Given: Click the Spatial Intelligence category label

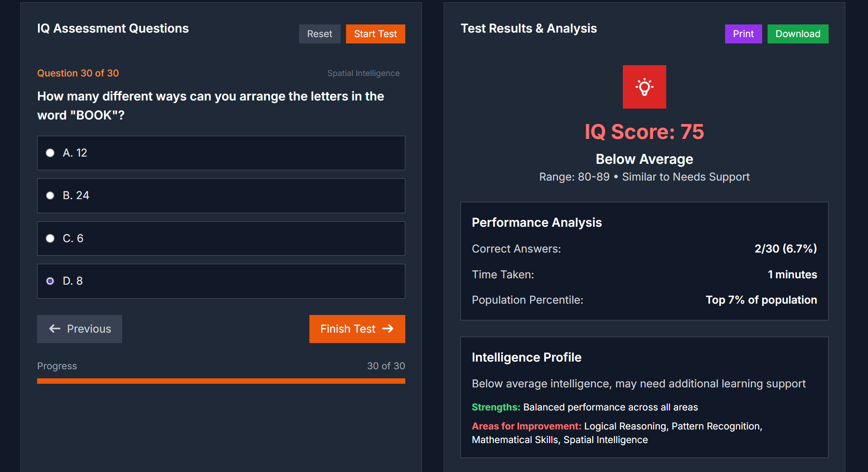Looking at the screenshot, I should pyautogui.click(x=363, y=73).
